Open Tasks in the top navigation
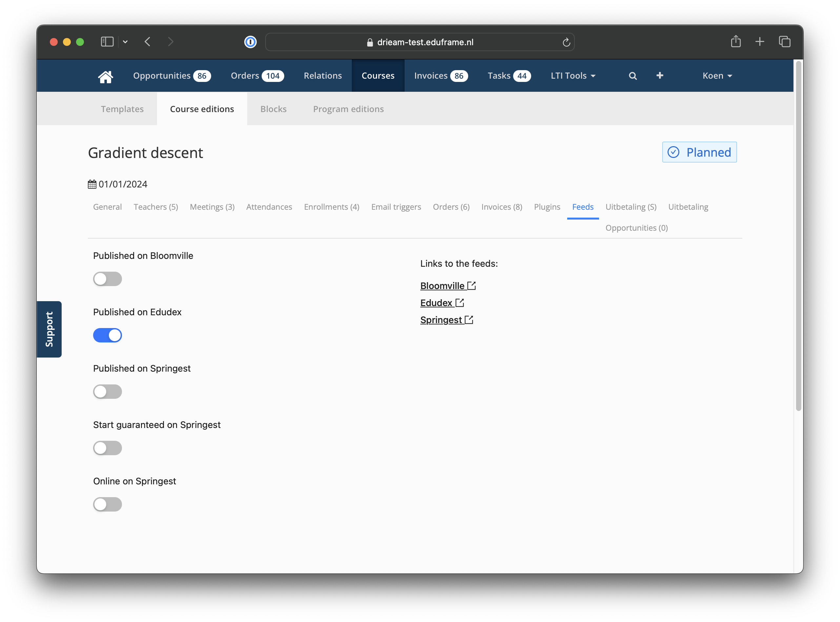 509,76
